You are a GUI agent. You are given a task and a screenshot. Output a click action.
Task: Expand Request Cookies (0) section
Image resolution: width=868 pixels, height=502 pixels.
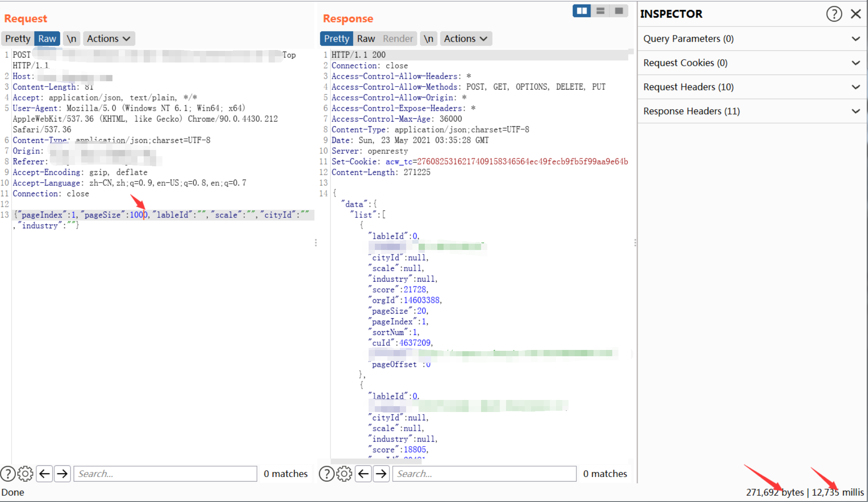tap(752, 63)
